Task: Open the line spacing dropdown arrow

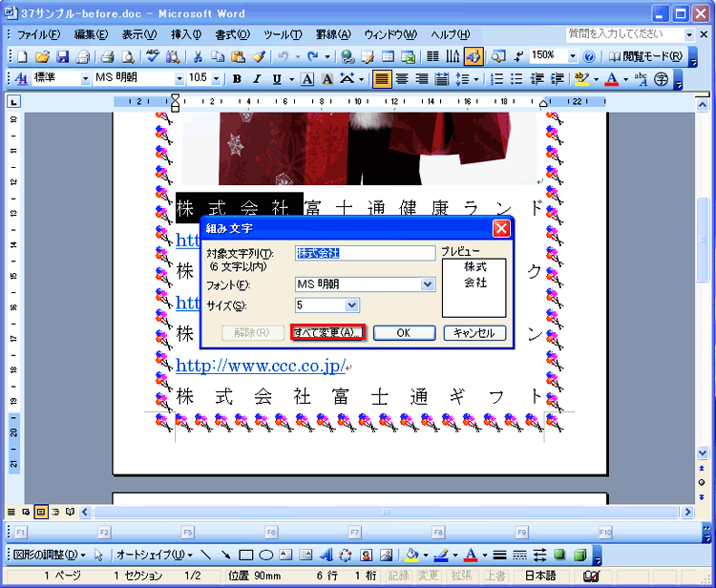Action: (x=476, y=79)
